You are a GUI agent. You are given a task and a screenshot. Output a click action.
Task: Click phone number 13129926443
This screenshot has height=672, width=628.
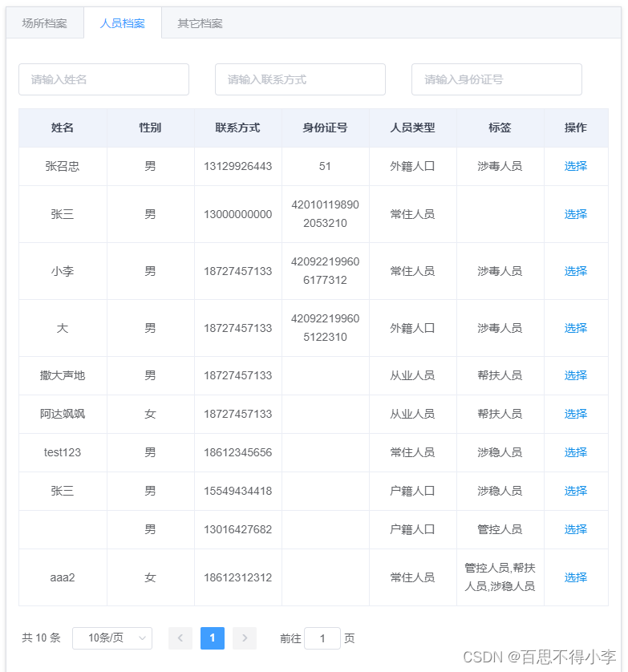pyautogui.click(x=238, y=166)
